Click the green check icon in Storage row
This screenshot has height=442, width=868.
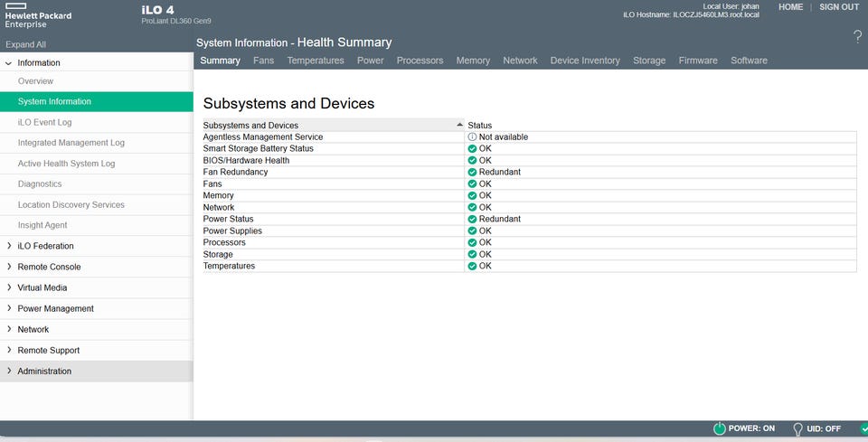(x=472, y=255)
